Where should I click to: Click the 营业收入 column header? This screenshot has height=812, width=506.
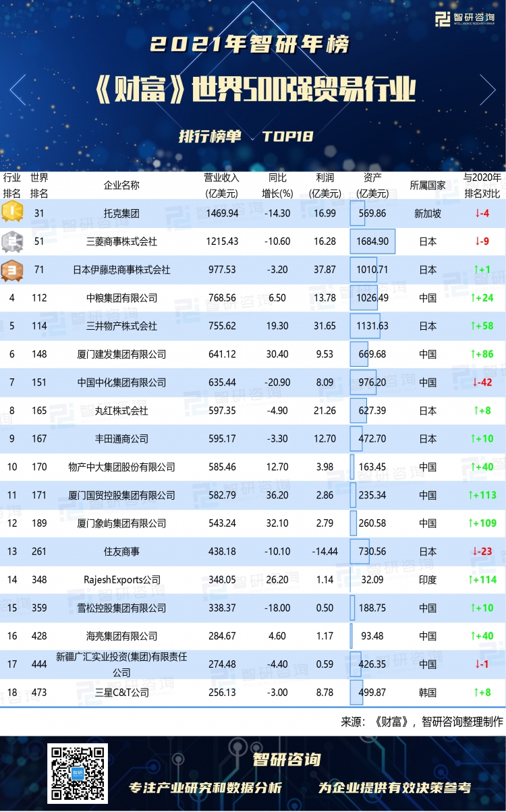(222, 185)
